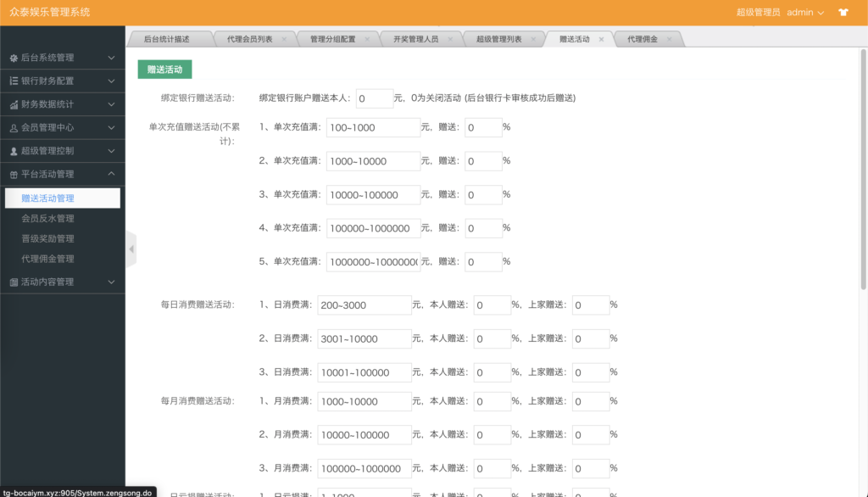
Task: Click the 每日消费赠送活动 label
Action: [x=198, y=304]
